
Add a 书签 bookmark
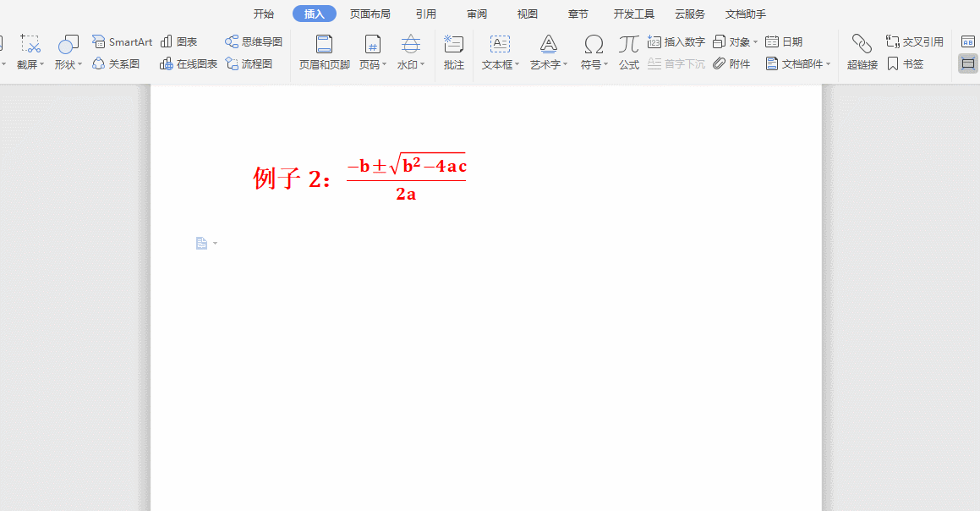pyautogui.click(x=912, y=63)
